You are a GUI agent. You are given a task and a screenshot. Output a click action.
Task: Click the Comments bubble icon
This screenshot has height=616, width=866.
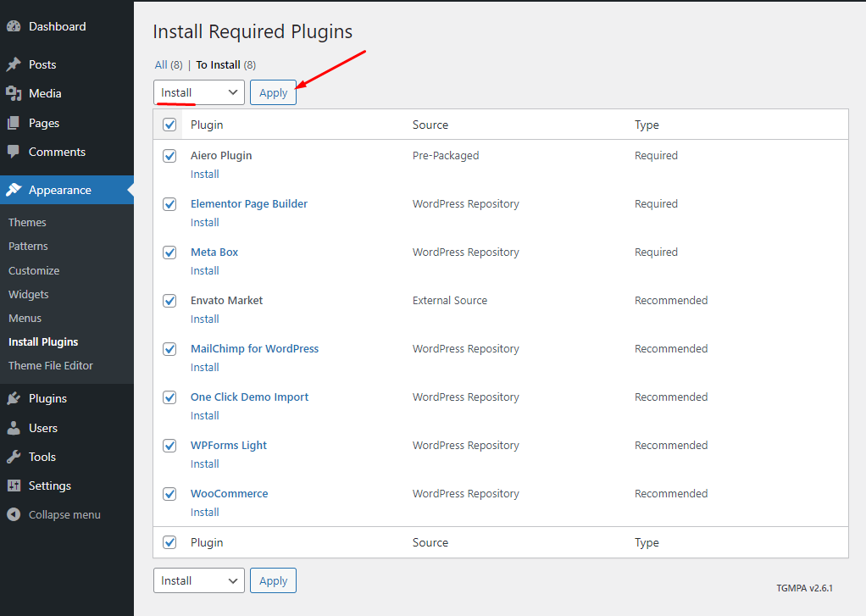pos(14,152)
